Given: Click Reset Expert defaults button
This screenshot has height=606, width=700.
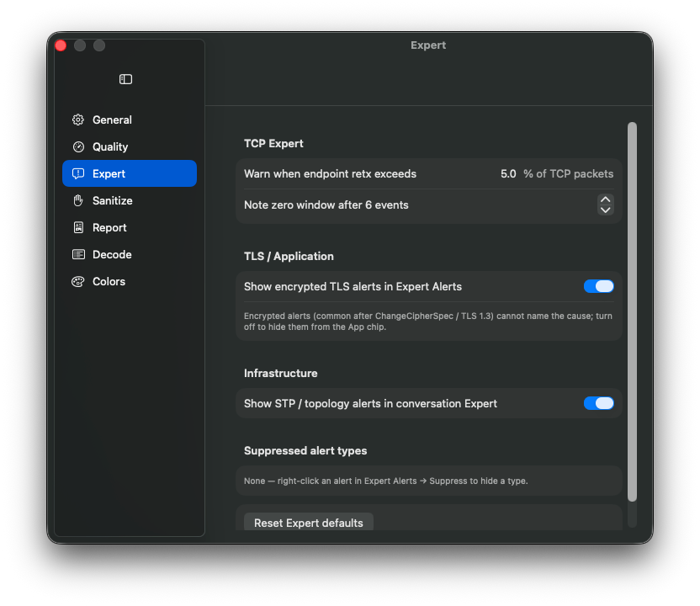Looking at the screenshot, I should 309,523.
